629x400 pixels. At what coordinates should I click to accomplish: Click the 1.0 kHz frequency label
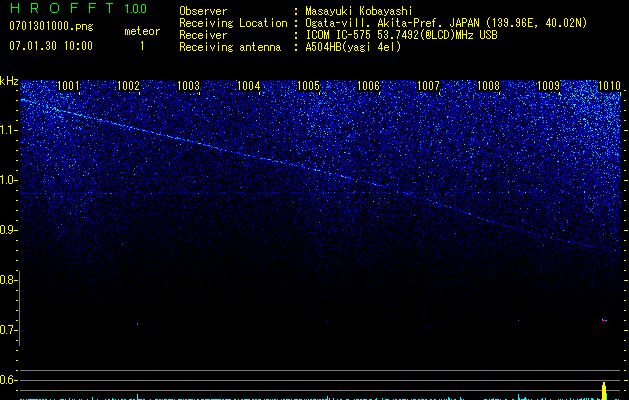point(8,180)
